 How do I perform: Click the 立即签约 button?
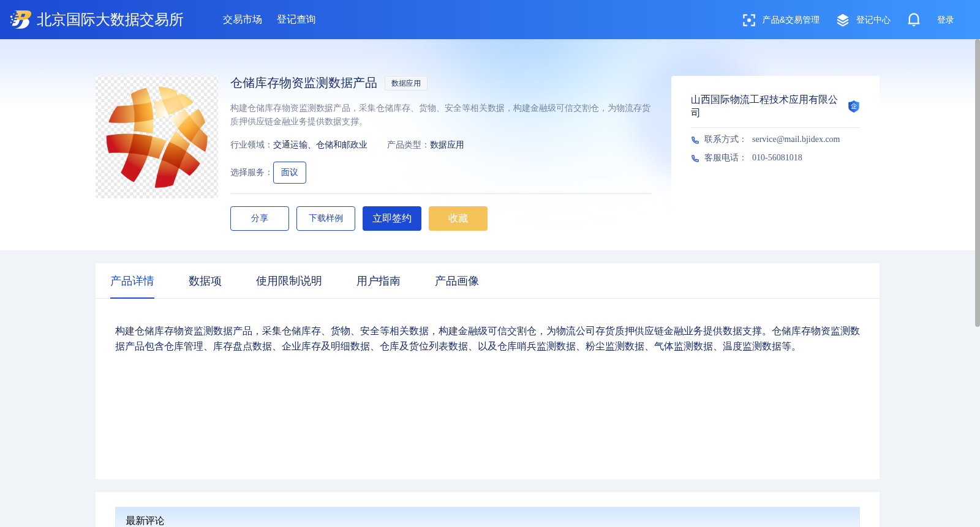click(392, 219)
